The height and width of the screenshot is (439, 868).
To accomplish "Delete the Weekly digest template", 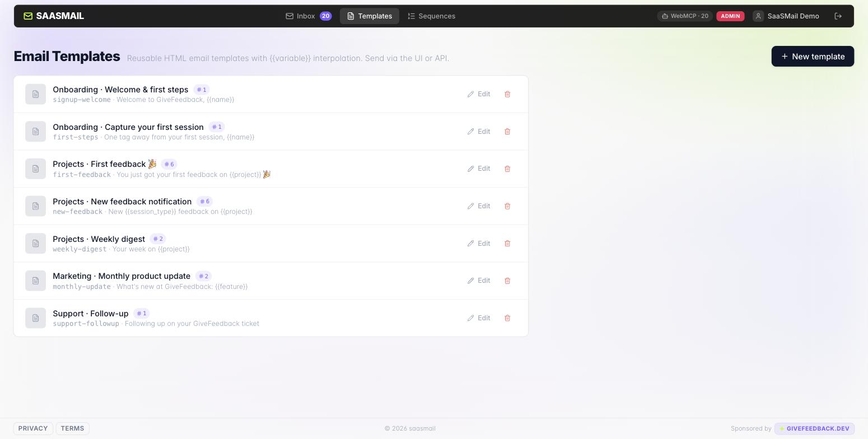I will point(507,244).
